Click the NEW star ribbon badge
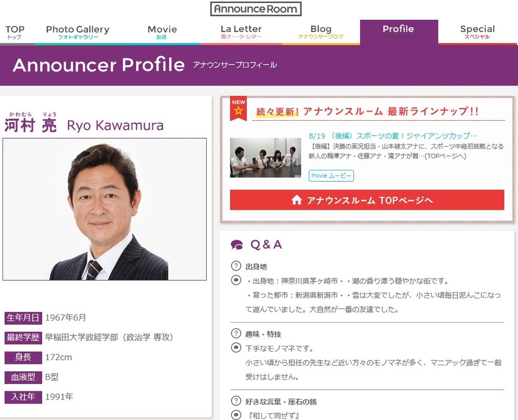Viewport: 518px width, 420px height. 238,108
